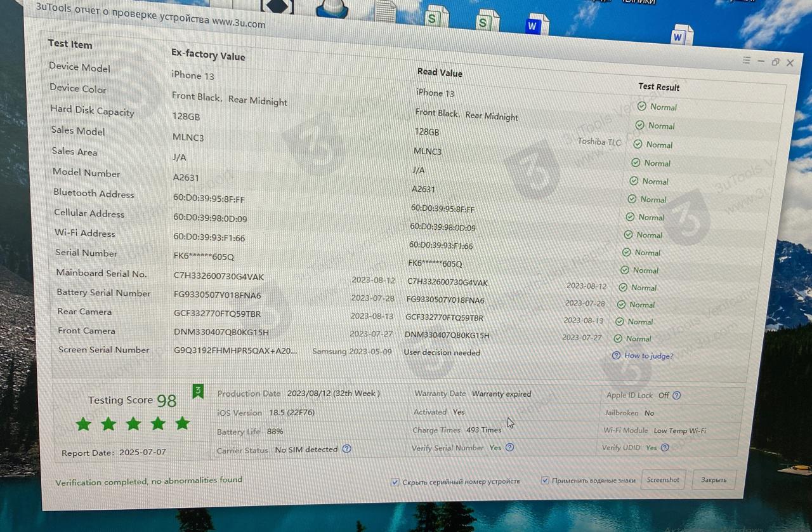The image size is (812, 532).
Task: Click the read-value A2631 model number
Action: [424, 189]
